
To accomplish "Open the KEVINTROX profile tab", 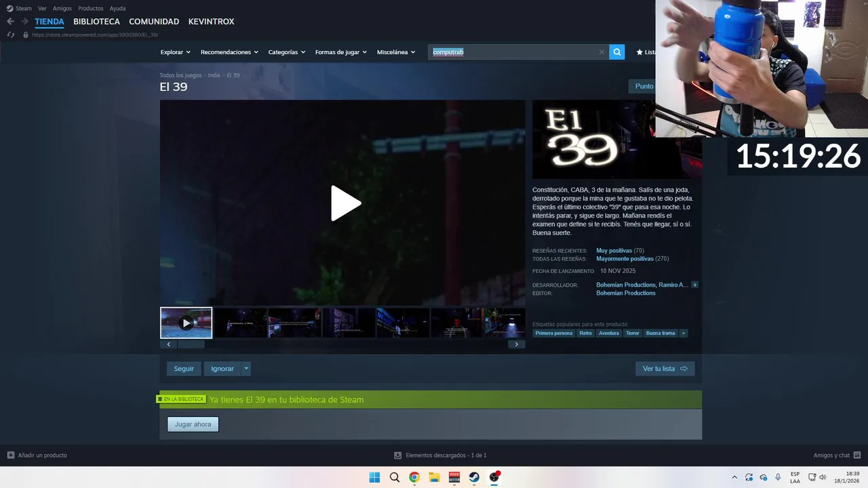I will [211, 22].
